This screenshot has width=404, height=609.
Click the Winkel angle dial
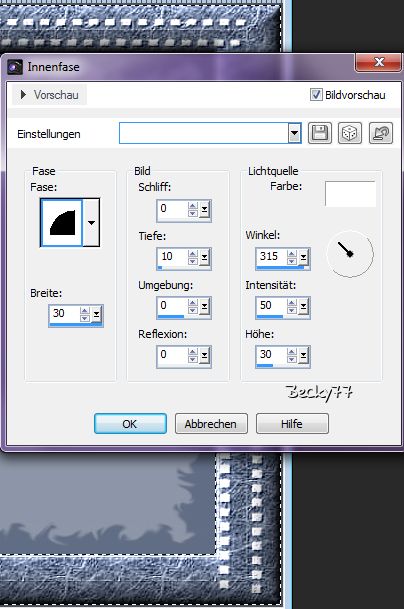(350, 254)
